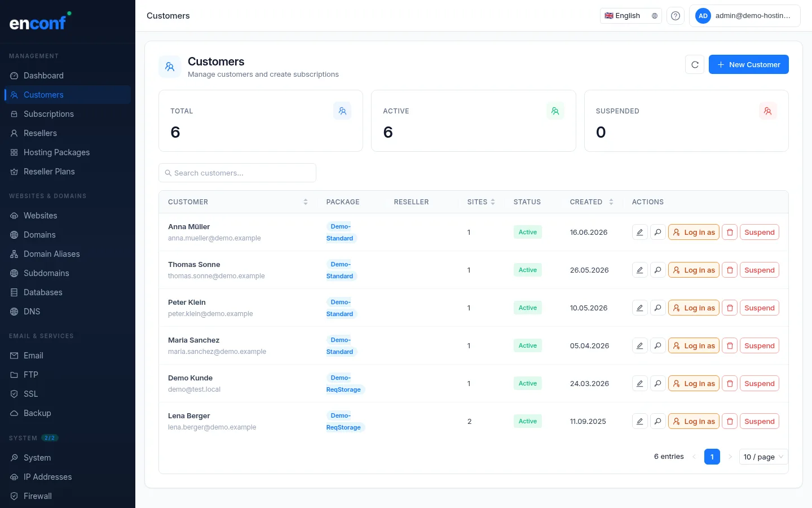This screenshot has width=812, height=508.
Task: Open Domain Aliases page
Action: pyautogui.click(x=68, y=254)
